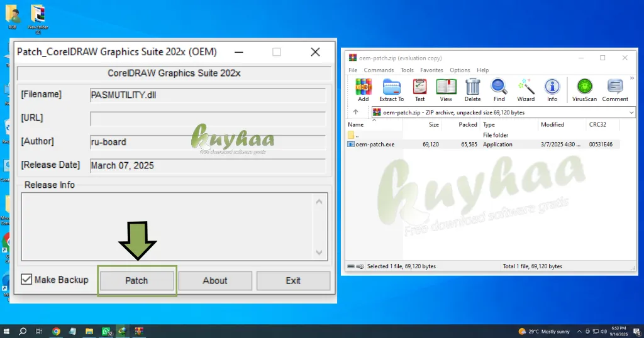The width and height of the screenshot is (644, 338).
Task: Open the WinRAR Commands menu
Action: (379, 70)
